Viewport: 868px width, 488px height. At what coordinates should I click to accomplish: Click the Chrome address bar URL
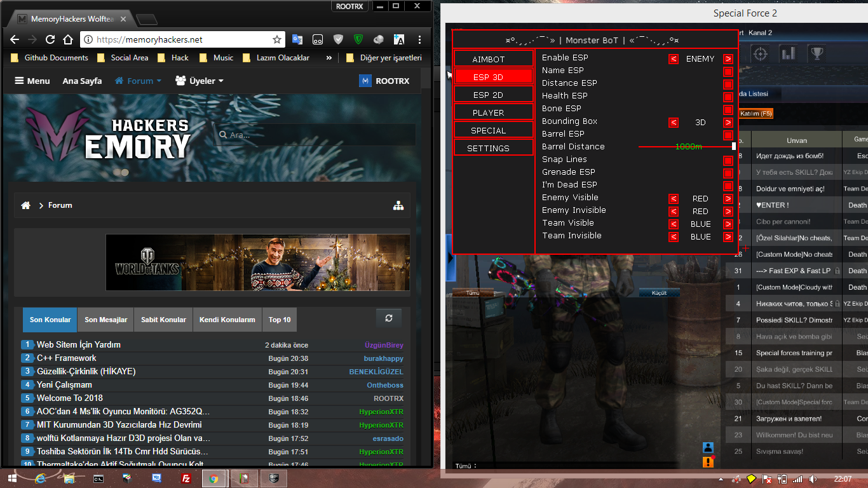click(151, 39)
